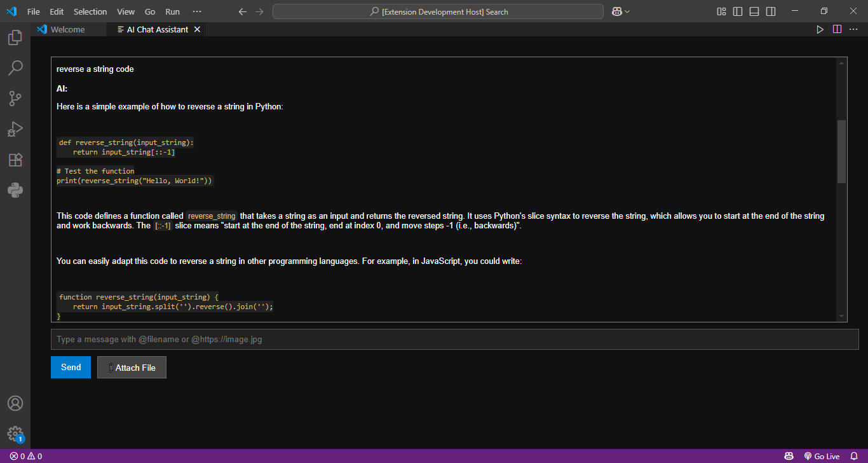The height and width of the screenshot is (463, 868).
Task: Open the editor more actions ellipsis menu
Action: (854, 29)
